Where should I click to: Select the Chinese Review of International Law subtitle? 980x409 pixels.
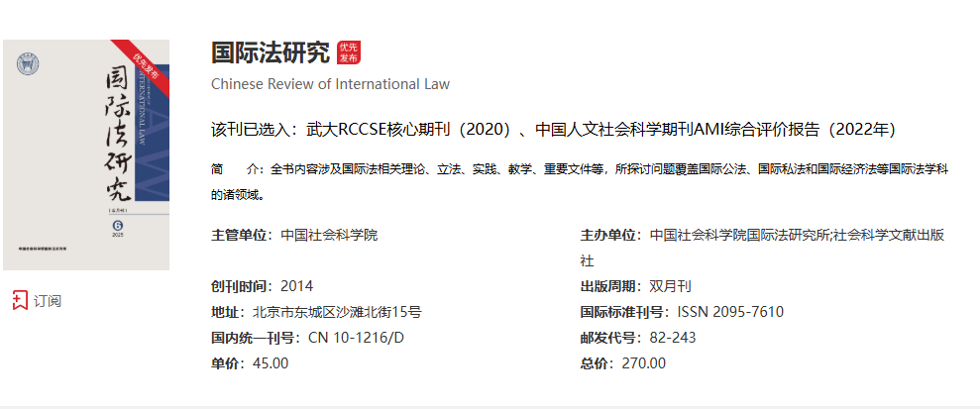[x=330, y=84]
